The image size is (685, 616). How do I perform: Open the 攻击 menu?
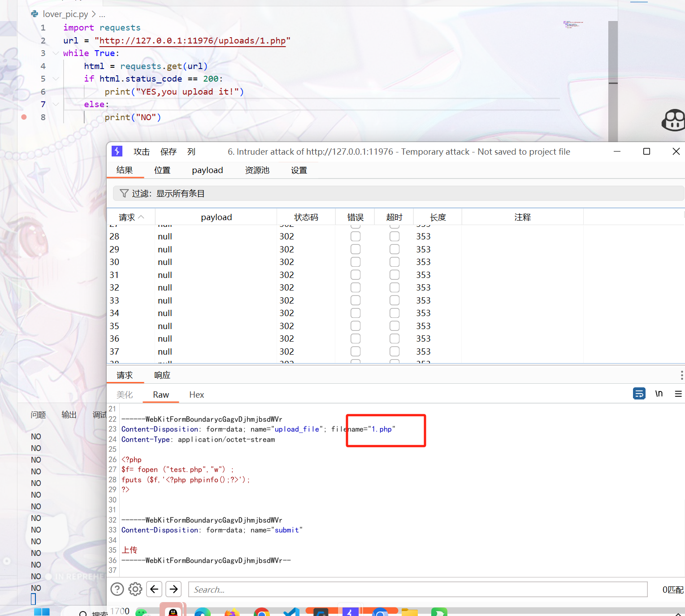point(142,152)
